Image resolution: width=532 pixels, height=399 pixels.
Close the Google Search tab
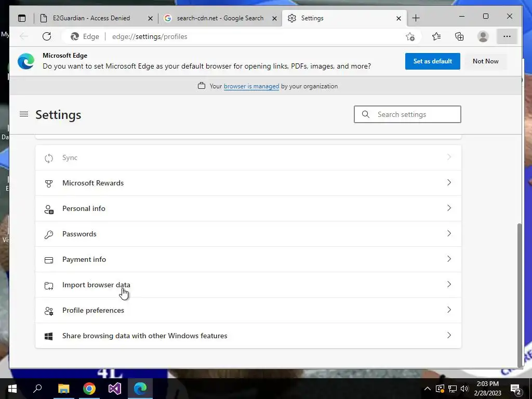274,18
